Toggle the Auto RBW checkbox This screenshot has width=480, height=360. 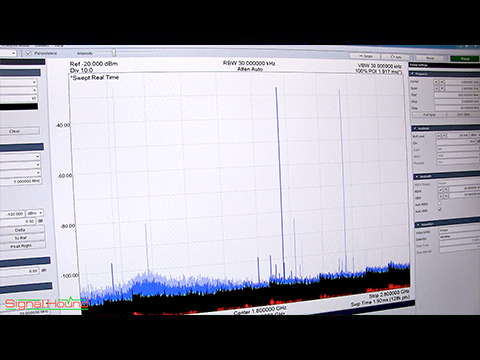[439, 203]
